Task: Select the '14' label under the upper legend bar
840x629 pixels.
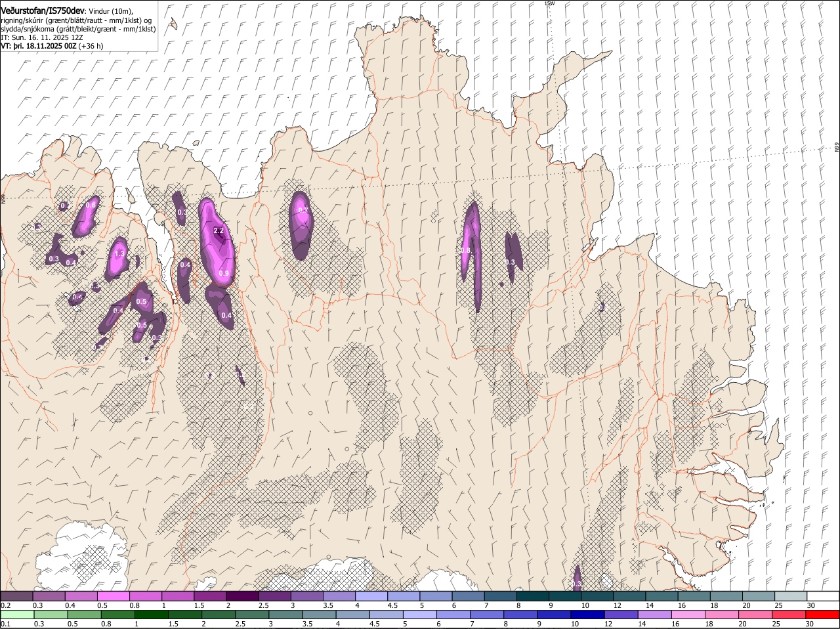Action: [650, 605]
